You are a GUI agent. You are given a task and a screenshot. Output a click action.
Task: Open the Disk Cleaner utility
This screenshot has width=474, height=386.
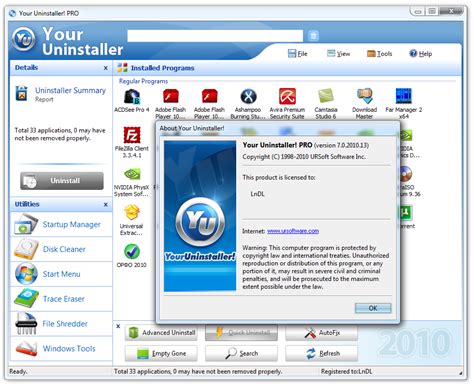click(x=61, y=249)
